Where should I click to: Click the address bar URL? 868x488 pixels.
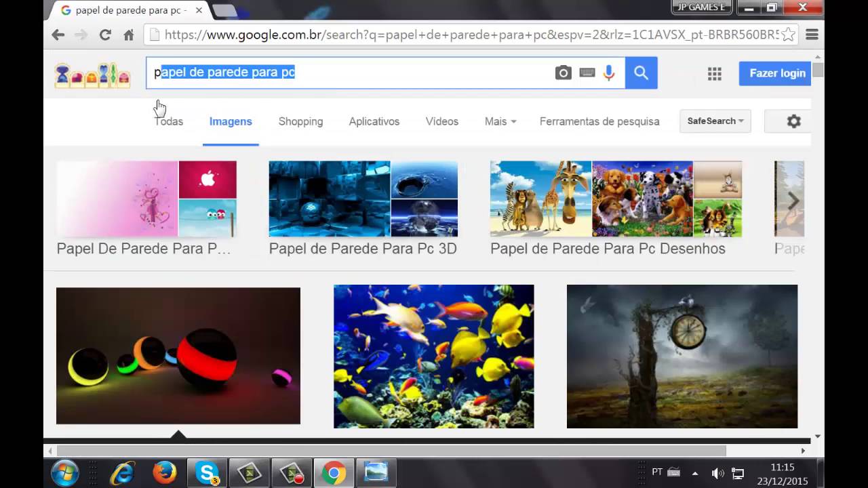click(471, 35)
